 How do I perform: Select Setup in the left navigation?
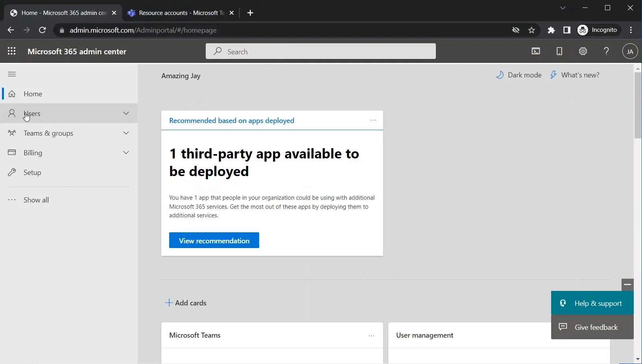[32, 173]
